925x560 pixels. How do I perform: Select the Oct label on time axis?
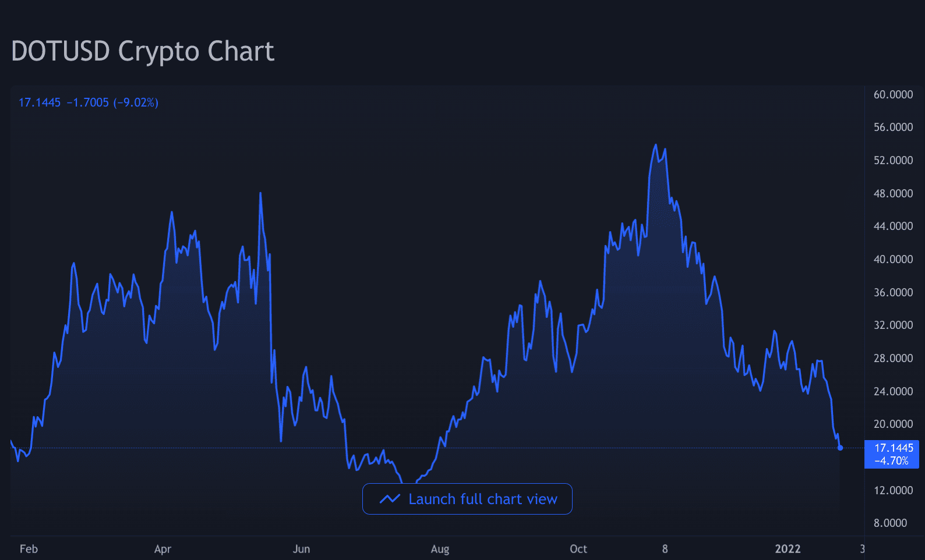(x=578, y=549)
